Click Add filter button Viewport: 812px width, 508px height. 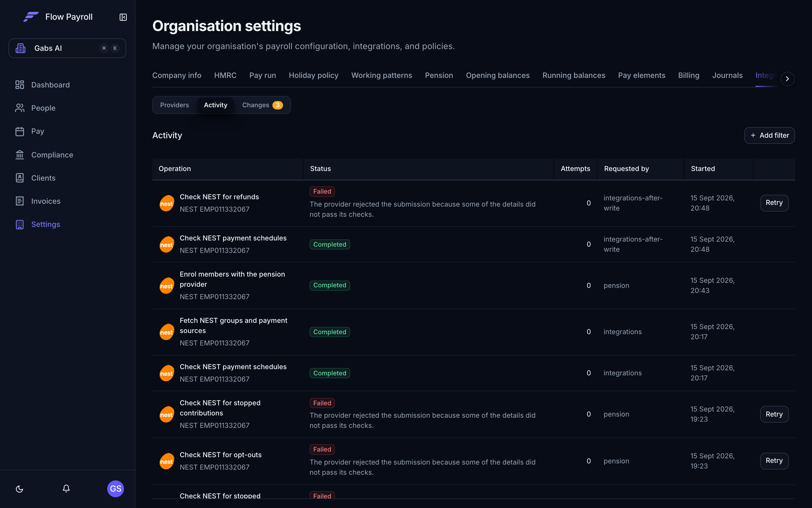769,135
